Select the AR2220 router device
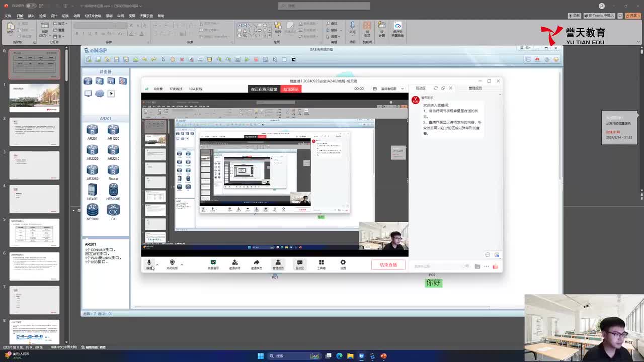 [92, 152]
